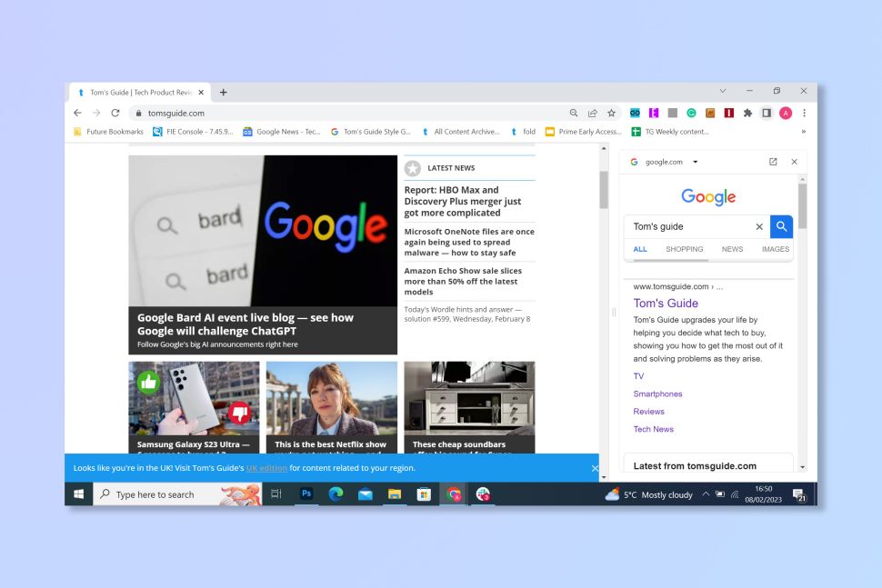Open the Prime Early Access bookmark
This screenshot has width=882, height=588.
[x=584, y=132]
